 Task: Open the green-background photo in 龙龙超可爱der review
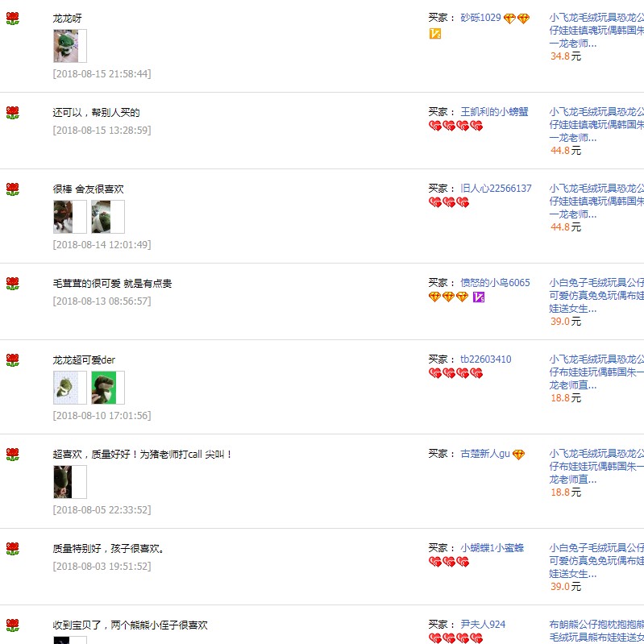pyautogui.click(x=108, y=388)
